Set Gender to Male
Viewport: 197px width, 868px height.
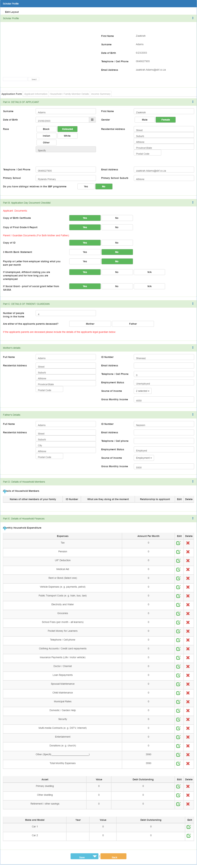pos(144,120)
